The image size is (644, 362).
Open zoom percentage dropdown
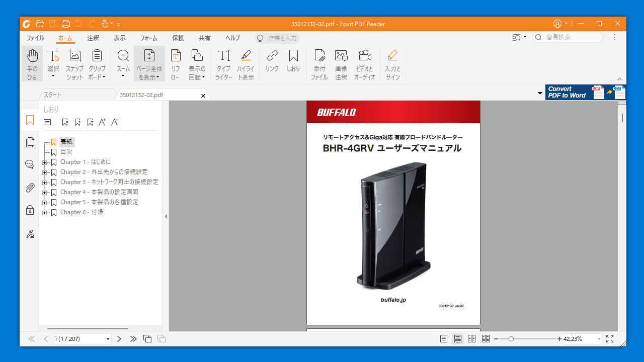tap(599, 339)
